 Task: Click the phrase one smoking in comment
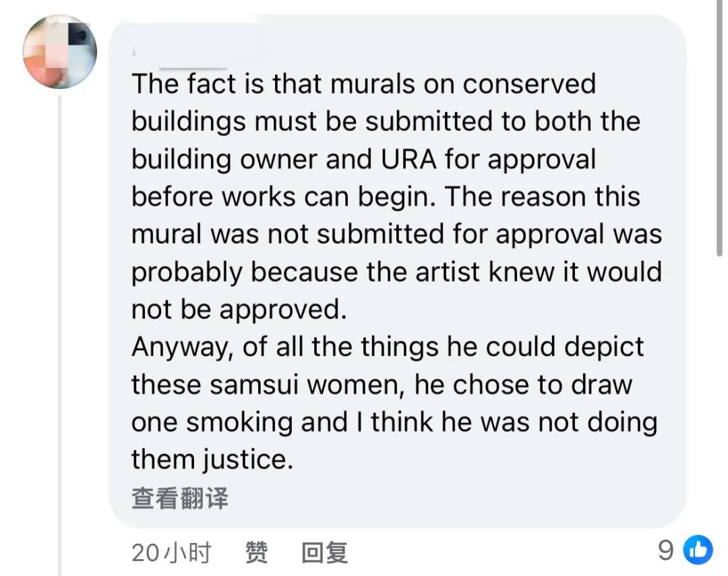click(212, 423)
